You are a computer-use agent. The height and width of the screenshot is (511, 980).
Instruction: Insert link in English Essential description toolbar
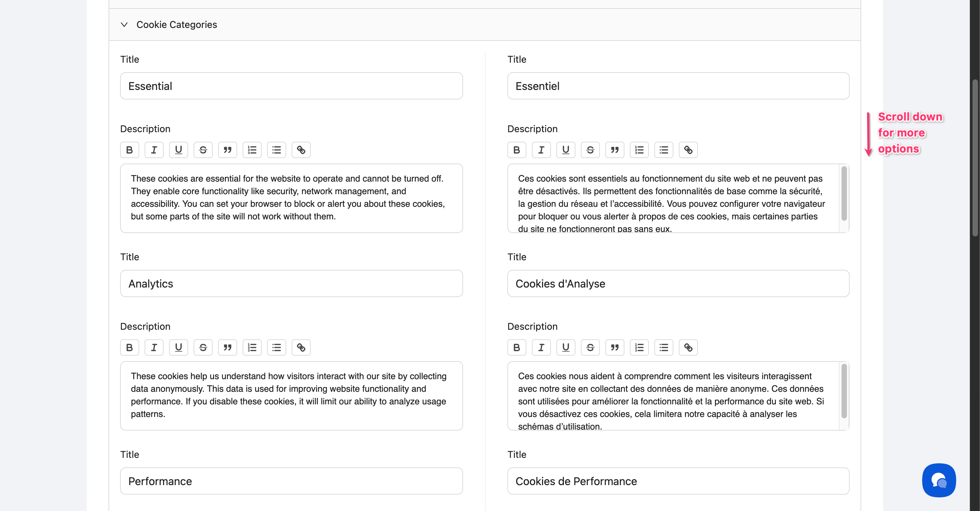[301, 150]
